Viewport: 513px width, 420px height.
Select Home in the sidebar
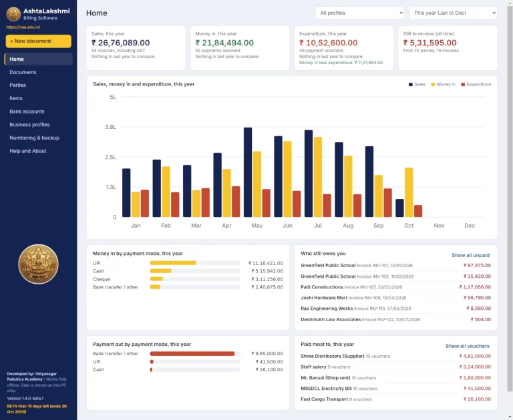pyautogui.click(x=38, y=59)
